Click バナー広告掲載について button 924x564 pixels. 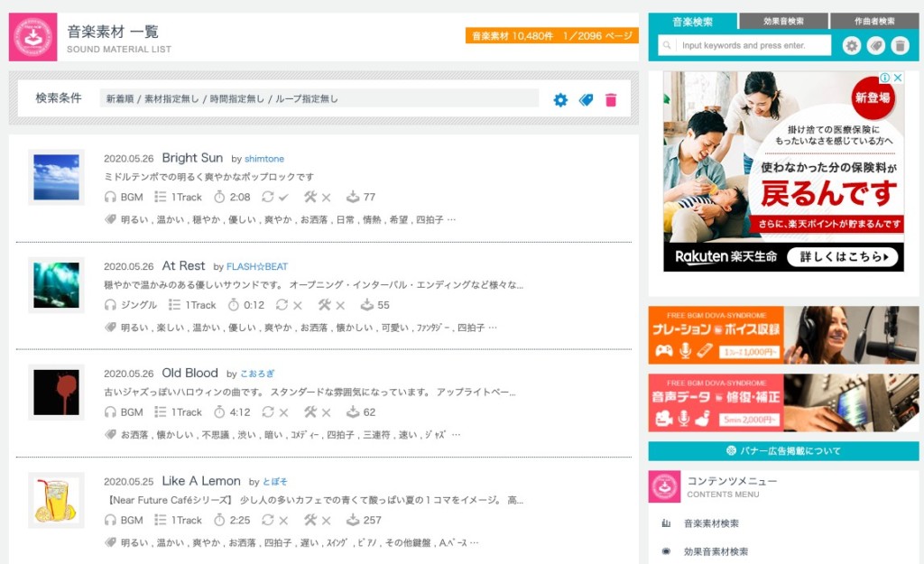[x=784, y=451]
